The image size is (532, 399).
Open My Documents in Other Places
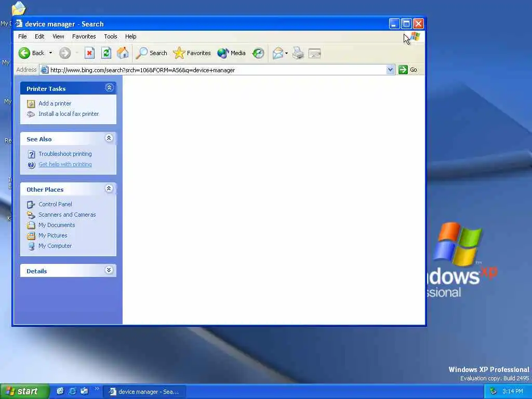click(x=56, y=225)
